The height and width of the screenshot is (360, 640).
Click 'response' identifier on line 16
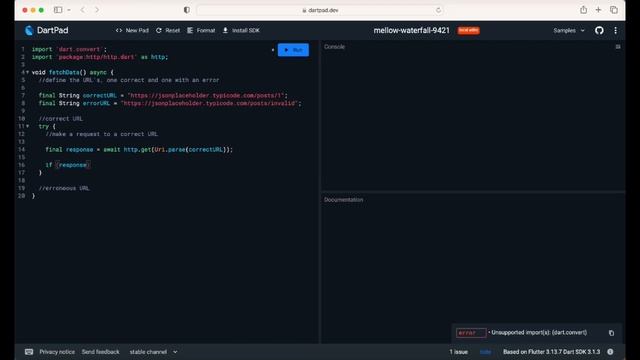pos(73,165)
